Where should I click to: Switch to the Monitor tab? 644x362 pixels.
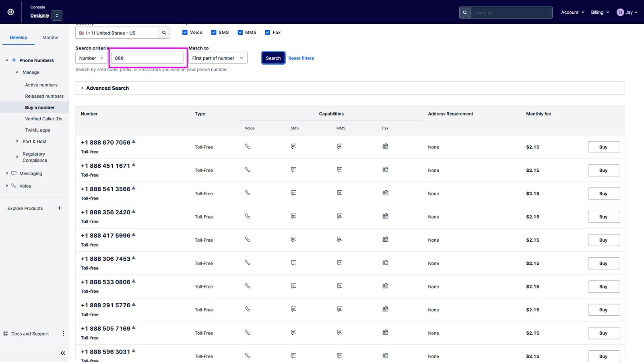point(51,37)
